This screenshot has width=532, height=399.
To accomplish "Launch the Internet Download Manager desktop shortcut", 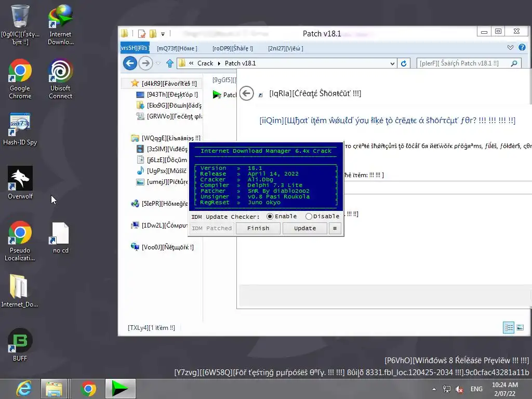I will (x=60, y=24).
